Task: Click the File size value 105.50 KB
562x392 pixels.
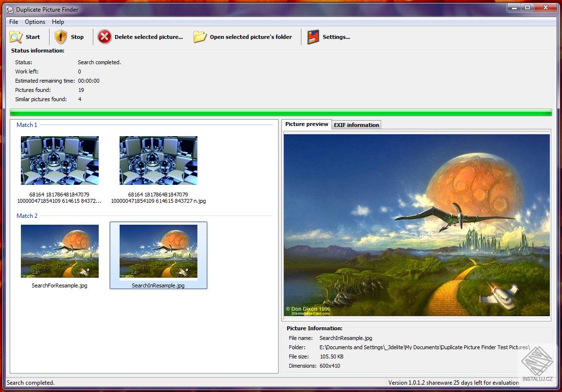Action: [x=332, y=356]
